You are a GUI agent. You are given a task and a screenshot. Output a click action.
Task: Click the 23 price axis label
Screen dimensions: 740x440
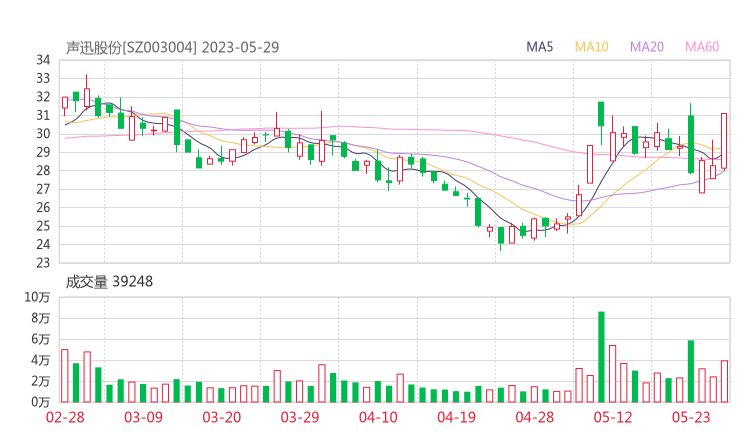pos(43,262)
